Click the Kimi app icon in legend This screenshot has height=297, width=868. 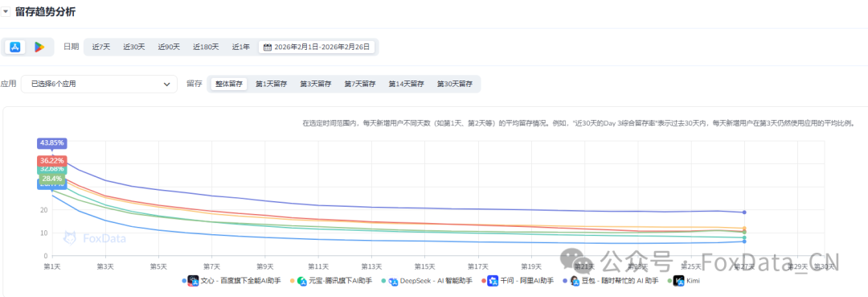point(678,282)
